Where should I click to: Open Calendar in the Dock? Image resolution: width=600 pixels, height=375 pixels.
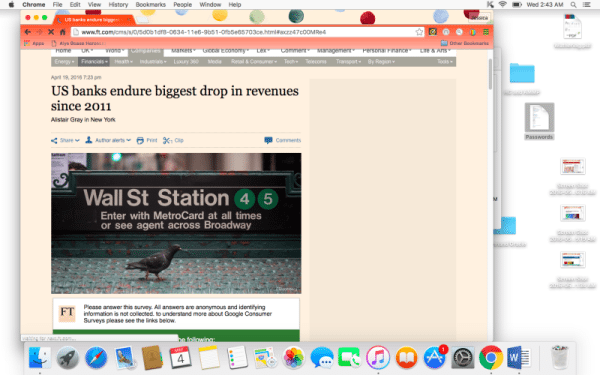180,358
